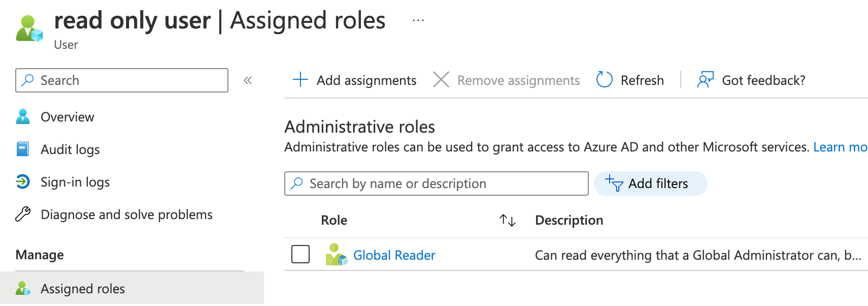Click the Role column sort arrows

tap(508, 220)
